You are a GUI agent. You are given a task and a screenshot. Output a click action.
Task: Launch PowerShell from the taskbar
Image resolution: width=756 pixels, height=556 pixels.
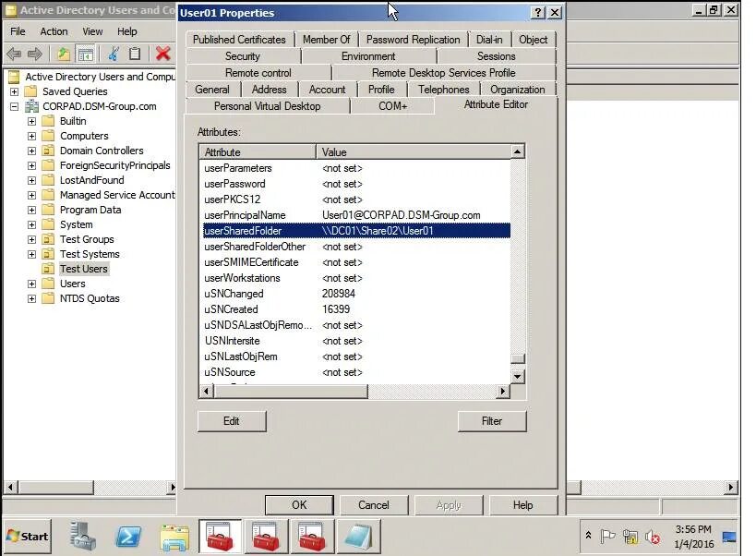[x=128, y=537]
